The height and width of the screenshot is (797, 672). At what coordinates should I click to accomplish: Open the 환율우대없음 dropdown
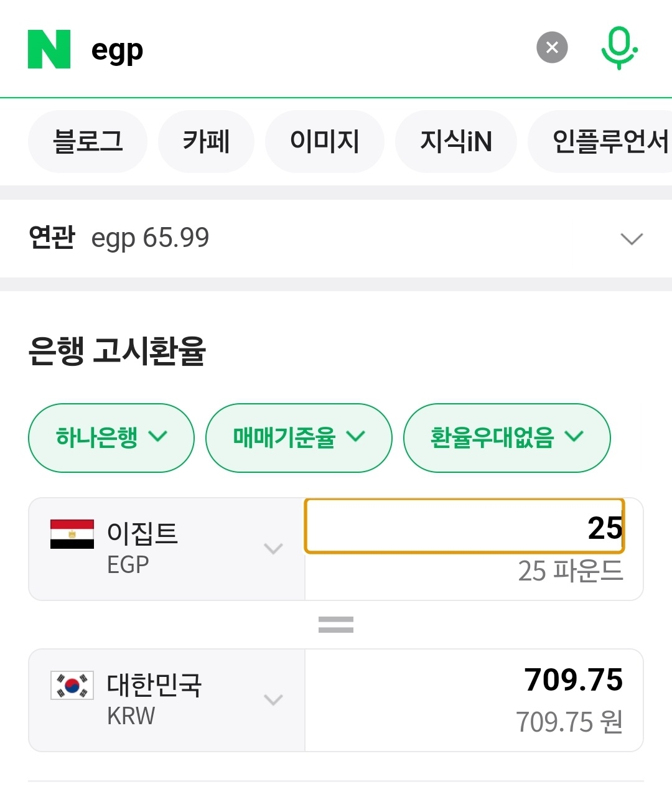click(506, 437)
